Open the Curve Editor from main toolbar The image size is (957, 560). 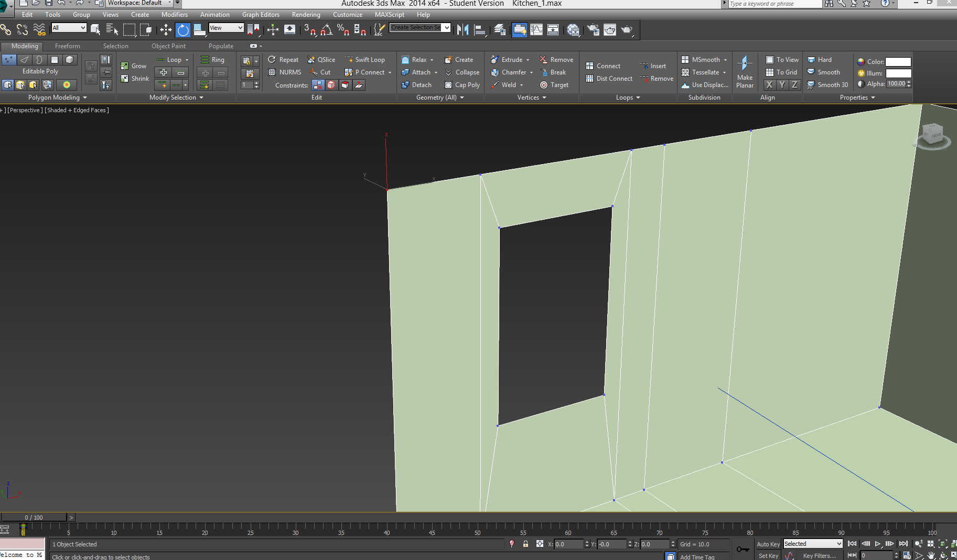pyautogui.click(x=536, y=30)
